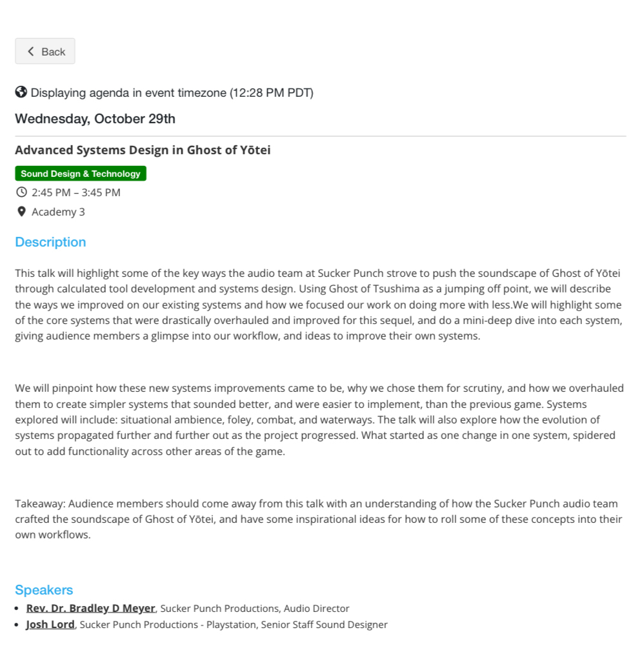Click the event timezone display text

pyautogui.click(x=172, y=92)
